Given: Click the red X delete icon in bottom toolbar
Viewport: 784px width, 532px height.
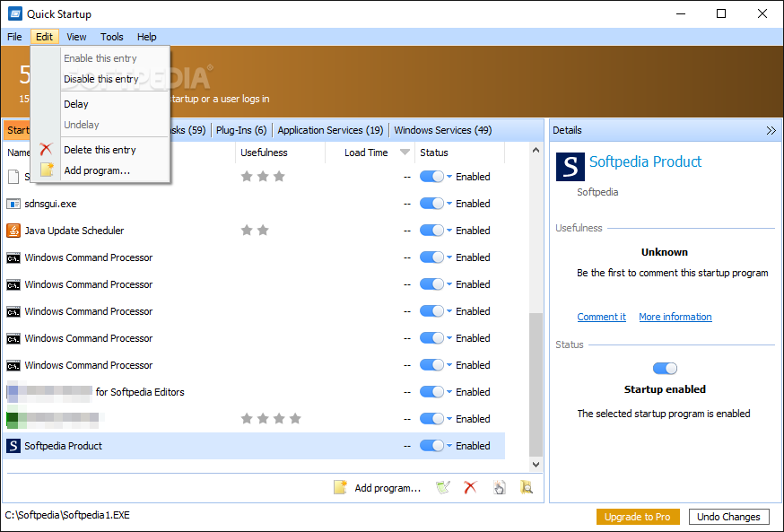Looking at the screenshot, I should 470,487.
